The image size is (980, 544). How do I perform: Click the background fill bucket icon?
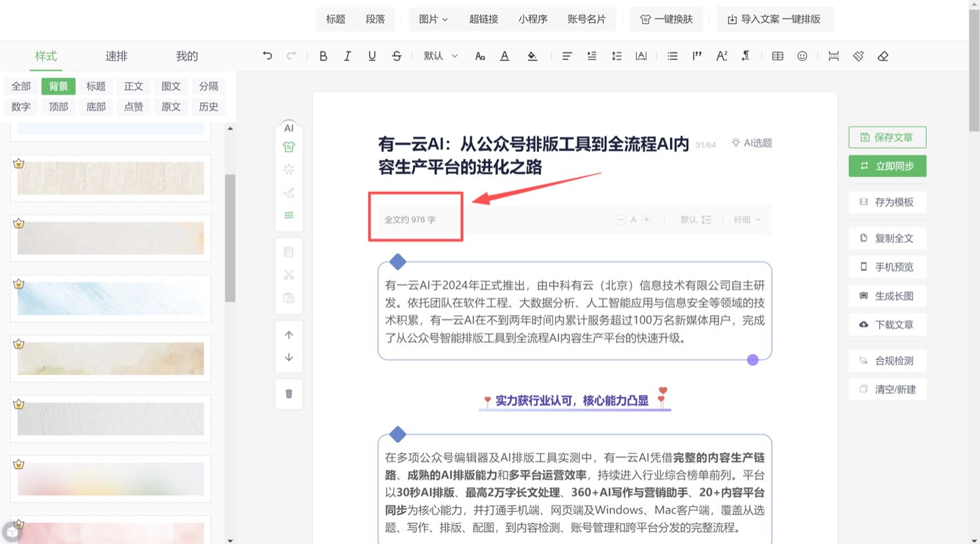[x=532, y=56]
